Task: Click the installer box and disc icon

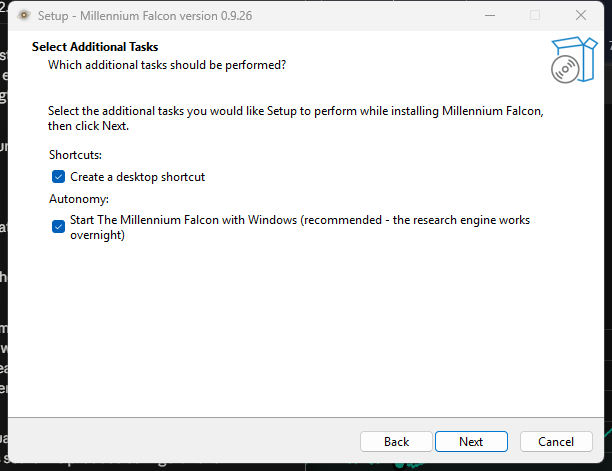Action: (573, 60)
